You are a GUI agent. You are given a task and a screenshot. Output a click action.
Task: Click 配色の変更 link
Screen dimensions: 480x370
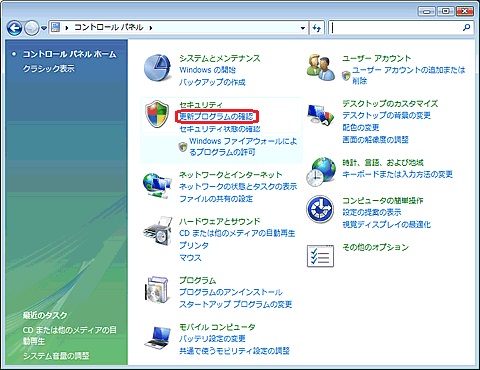[361, 127]
